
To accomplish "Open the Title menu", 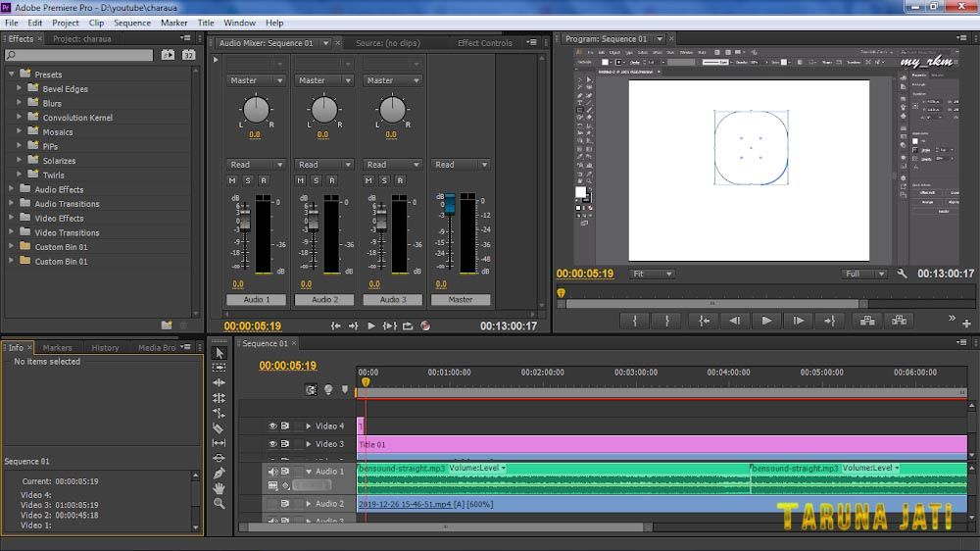I will pyautogui.click(x=206, y=23).
